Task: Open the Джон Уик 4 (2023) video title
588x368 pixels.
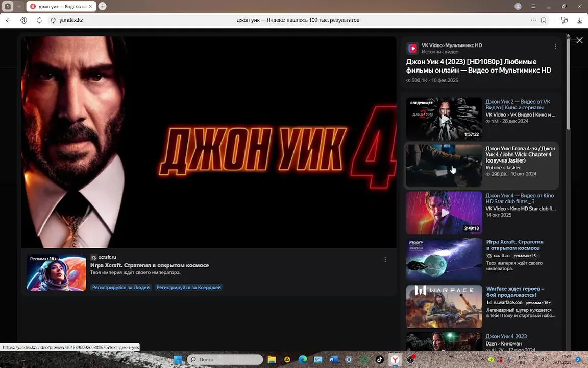Action: pyautogui.click(x=478, y=66)
